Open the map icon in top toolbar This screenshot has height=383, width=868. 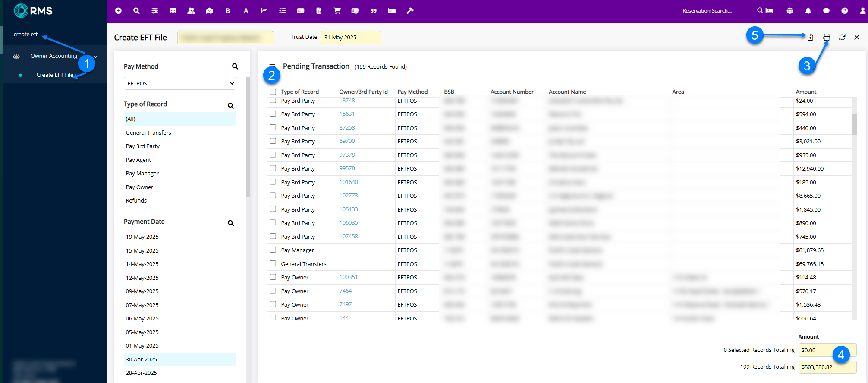[x=210, y=11]
